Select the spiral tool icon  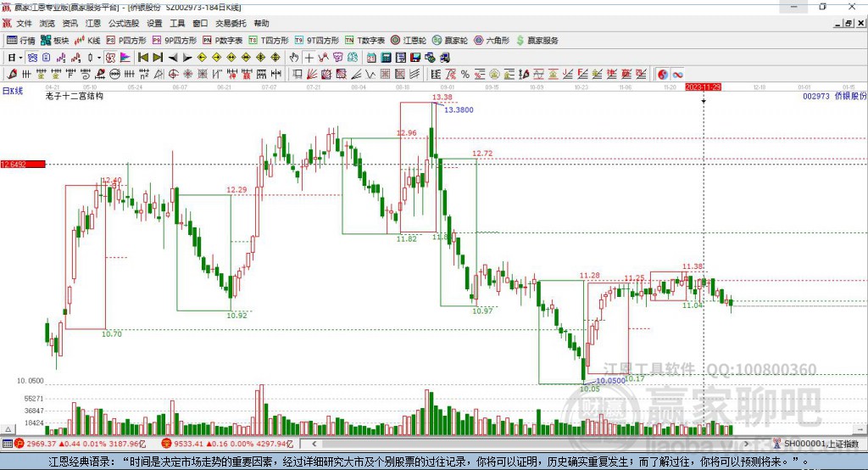(86, 75)
